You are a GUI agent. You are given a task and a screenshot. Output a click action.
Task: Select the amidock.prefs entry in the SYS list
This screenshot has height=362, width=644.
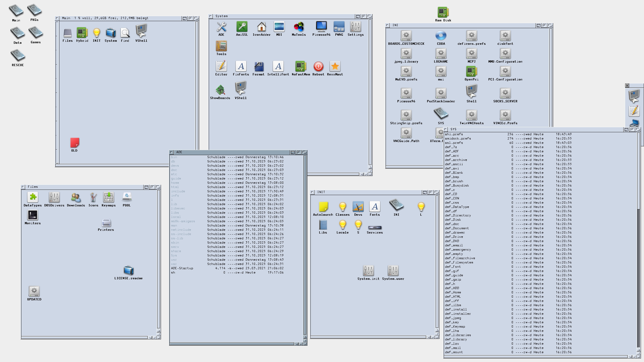(458, 139)
